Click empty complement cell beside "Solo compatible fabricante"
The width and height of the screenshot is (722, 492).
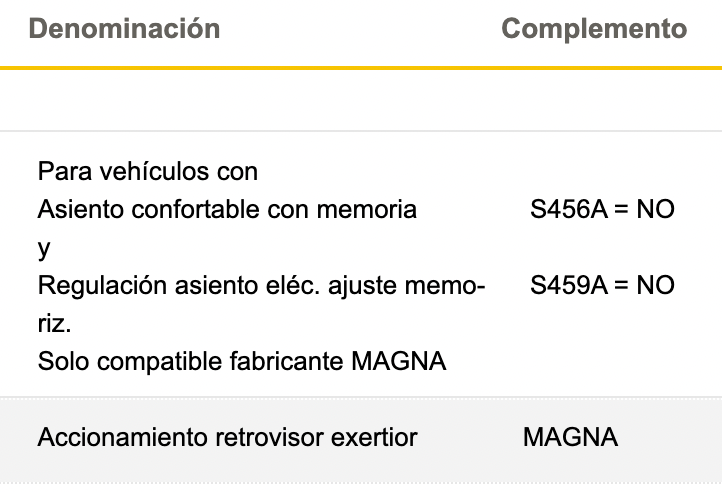(x=602, y=361)
